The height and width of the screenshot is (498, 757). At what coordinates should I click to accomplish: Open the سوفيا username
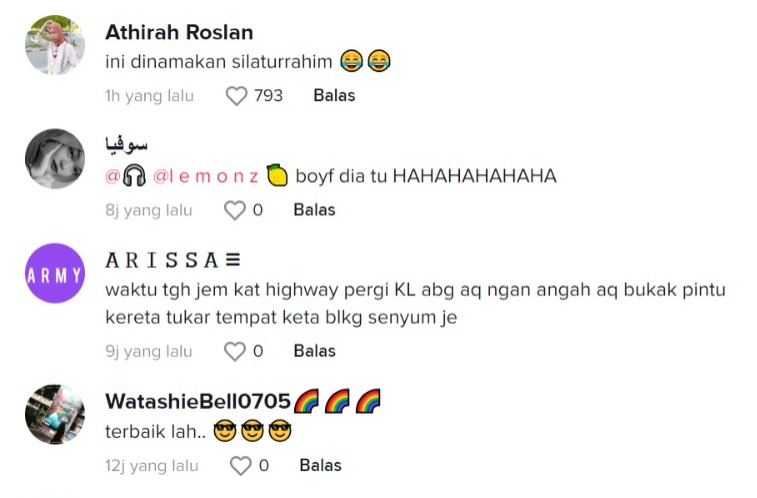126,145
